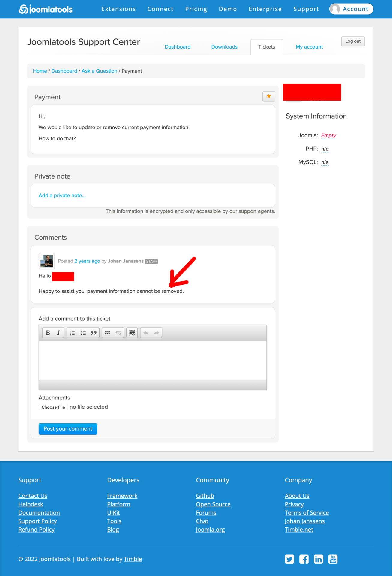The image size is (392, 576).
Task: Click Choose File for attachments
Action: pyautogui.click(x=53, y=407)
